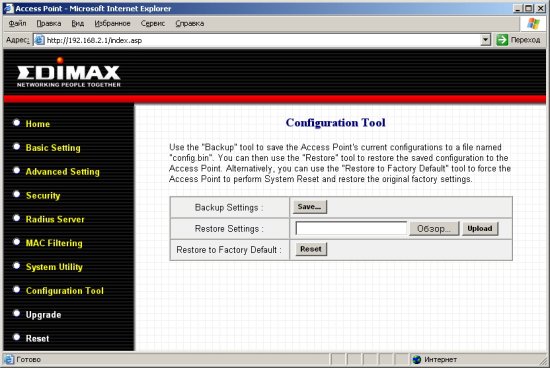The width and height of the screenshot is (550, 368).
Task: Click the Reset factory default button
Action: (x=311, y=249)
